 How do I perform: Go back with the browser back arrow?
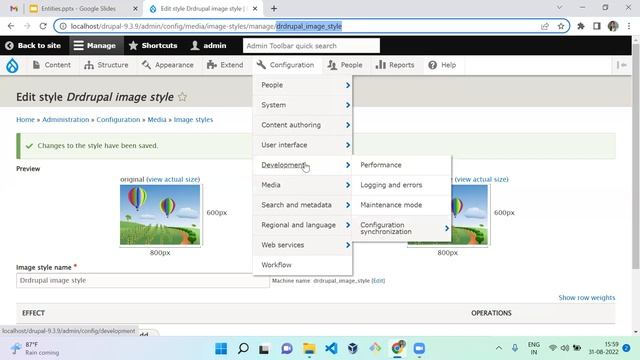(11, 26)
